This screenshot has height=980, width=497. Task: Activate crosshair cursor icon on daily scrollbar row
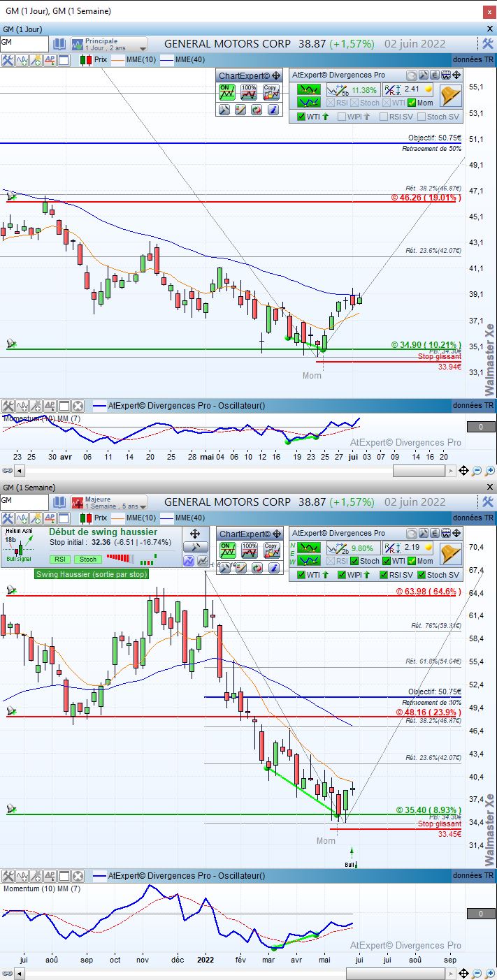point(463,471)
